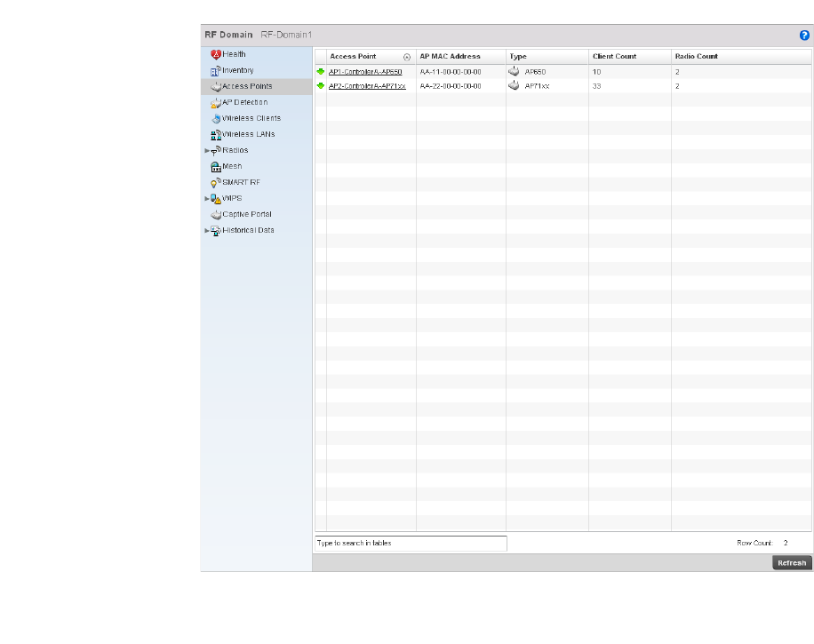814x644 pixels.
Task: Click the RF-Domain1 title text
Action: click(286, 35)
